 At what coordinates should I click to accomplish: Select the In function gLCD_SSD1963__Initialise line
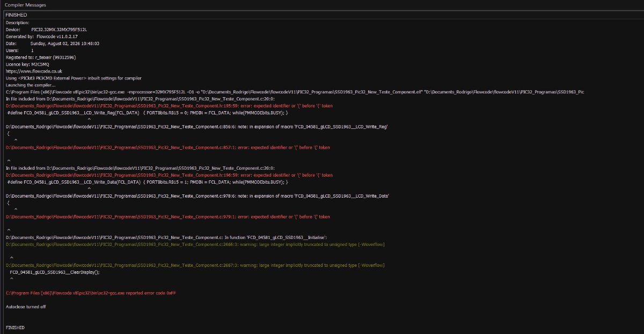tap(166, 237)
